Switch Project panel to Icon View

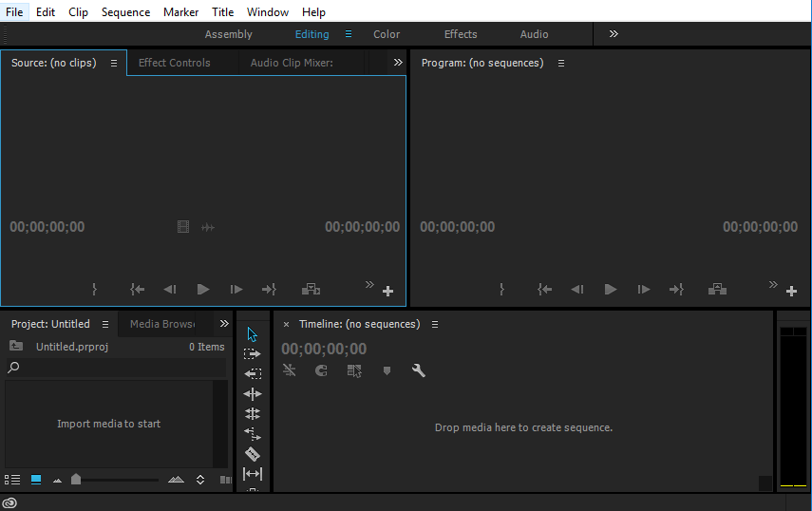pos(36,480)
